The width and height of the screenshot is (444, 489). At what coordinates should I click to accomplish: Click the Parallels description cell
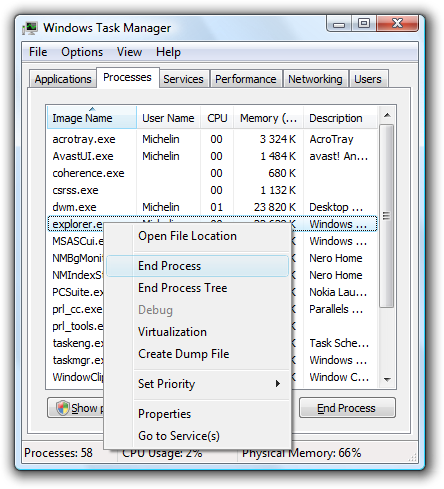coord(336,309)
